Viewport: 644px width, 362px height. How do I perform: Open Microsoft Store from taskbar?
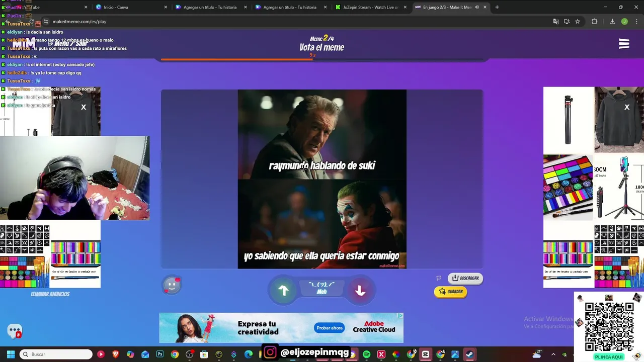pyautogui.click(x=204, y=354)
